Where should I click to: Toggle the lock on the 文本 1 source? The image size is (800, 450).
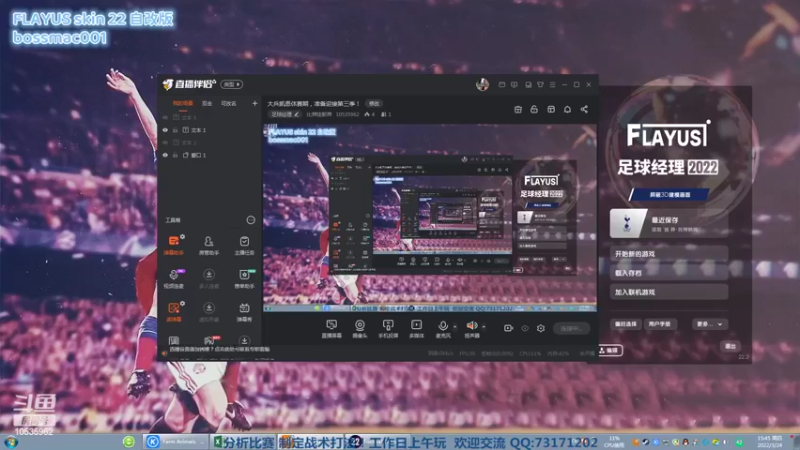tap(176, 130)
